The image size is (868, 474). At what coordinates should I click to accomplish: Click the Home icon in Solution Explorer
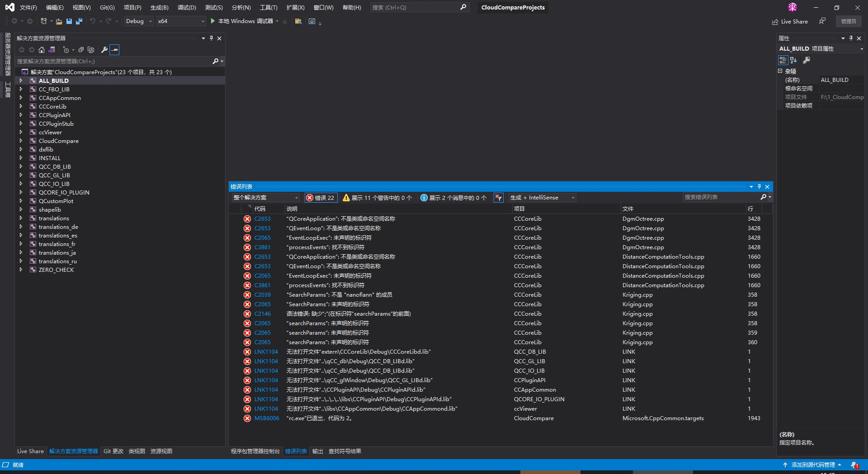[42, 50]
